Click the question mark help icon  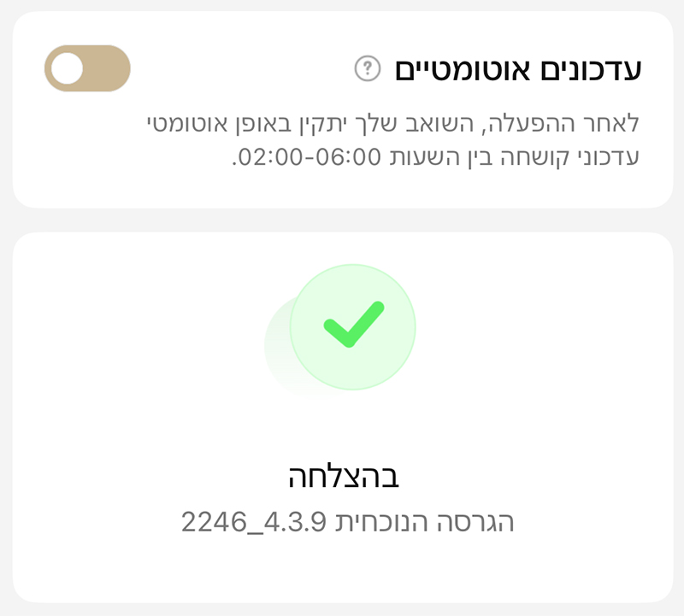[x=367, y=67]
